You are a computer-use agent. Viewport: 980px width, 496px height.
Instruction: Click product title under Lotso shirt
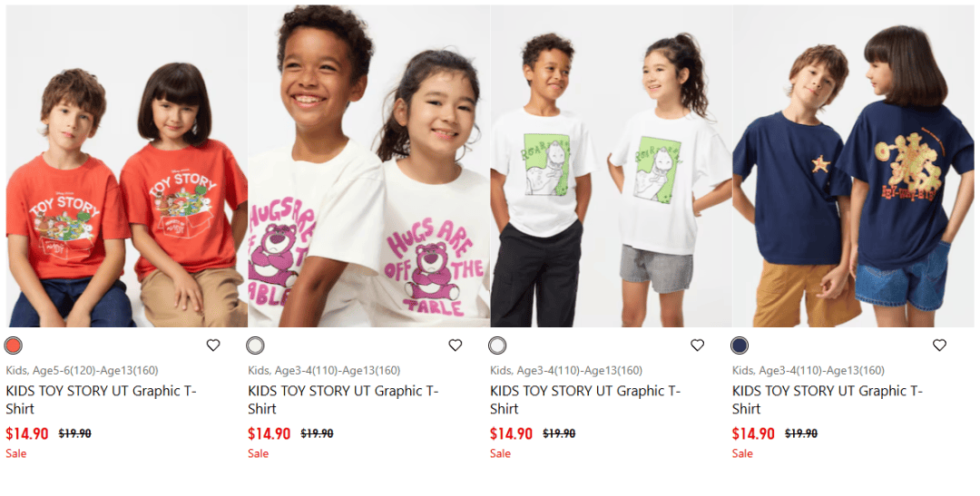tap(343, 400)
